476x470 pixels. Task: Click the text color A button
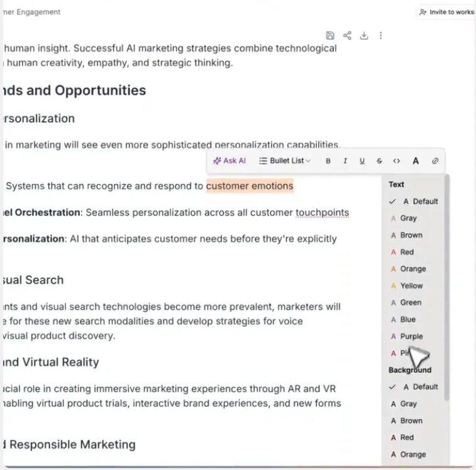[x=416, y=161]
